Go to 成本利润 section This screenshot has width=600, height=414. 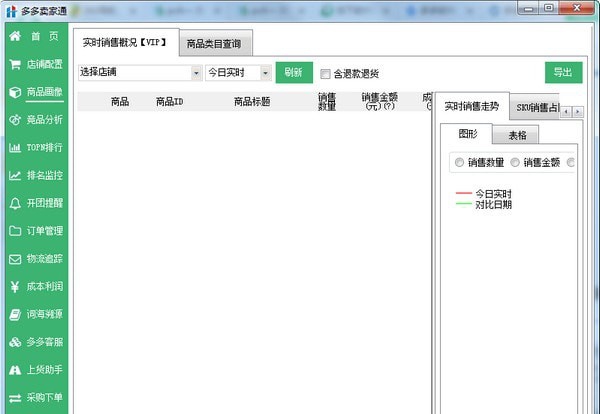click(44, 287)
